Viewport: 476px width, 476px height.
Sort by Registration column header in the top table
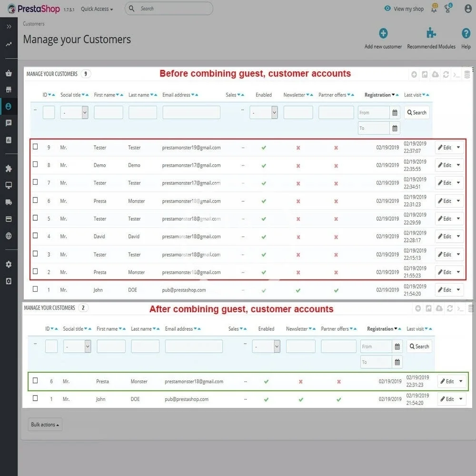377,95
